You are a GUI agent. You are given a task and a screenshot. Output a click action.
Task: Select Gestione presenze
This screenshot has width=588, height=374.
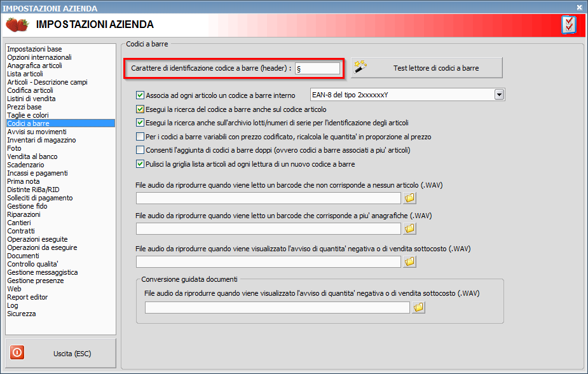click(x=35, y=280)
